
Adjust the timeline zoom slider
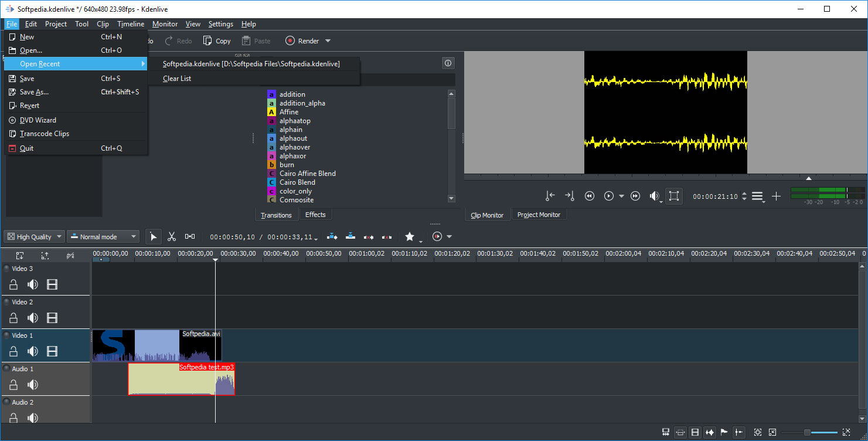pyautogui.click(x=808, y=432)
